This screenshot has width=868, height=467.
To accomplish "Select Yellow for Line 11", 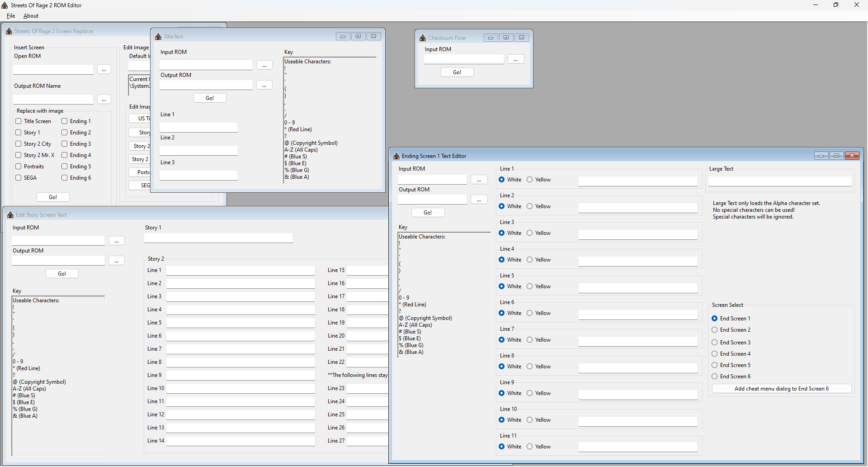I will tap(530, 447).
